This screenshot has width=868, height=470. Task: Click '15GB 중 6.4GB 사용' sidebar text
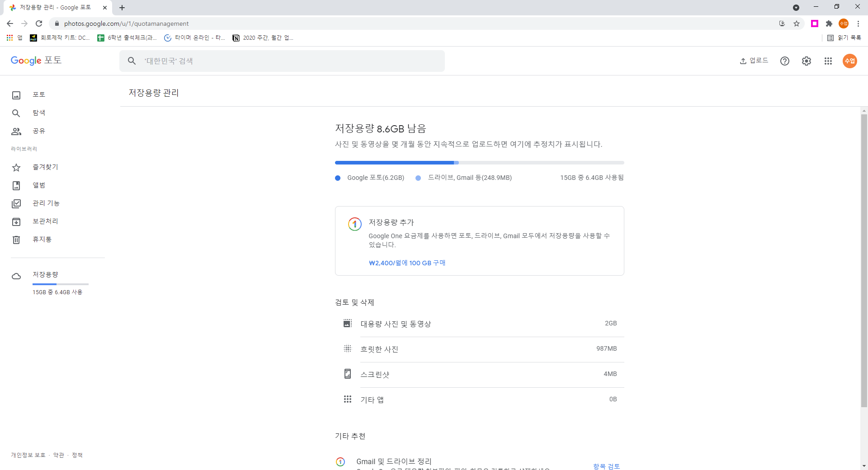tap(57, 292)
